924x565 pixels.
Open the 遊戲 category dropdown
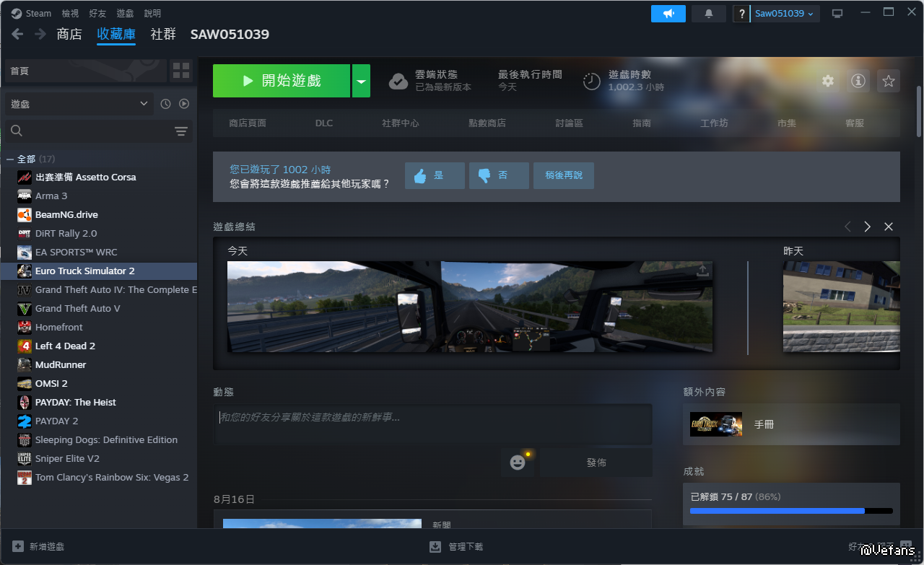point(79,104)
